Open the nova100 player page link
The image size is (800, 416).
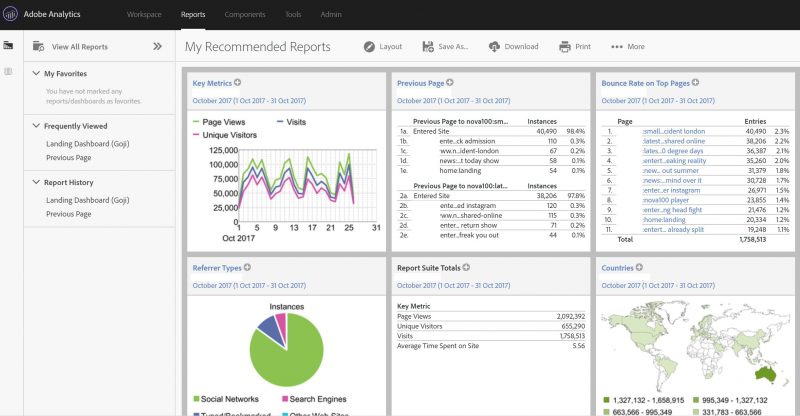click(x=666, y=200)
